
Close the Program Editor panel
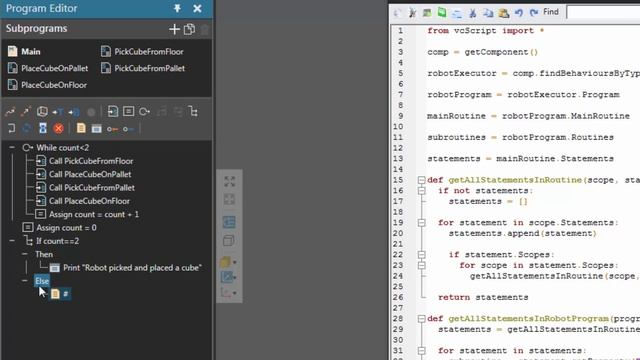tap(197, 8)
